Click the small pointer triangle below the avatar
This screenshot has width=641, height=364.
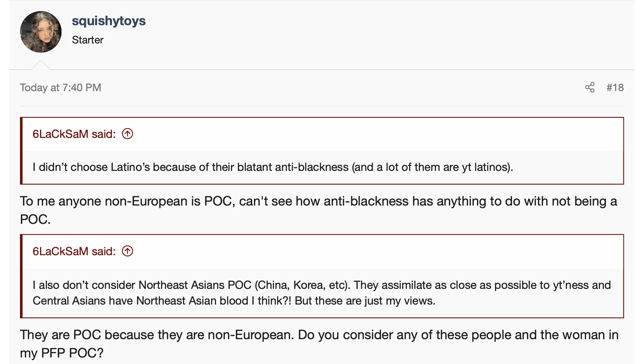(x=41, y=65)
